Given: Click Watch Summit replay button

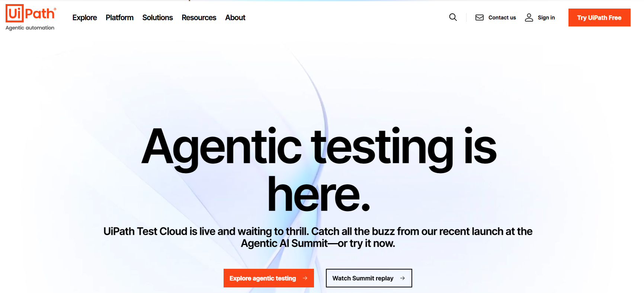Looking at the screenshot, I should click(369, 278).
